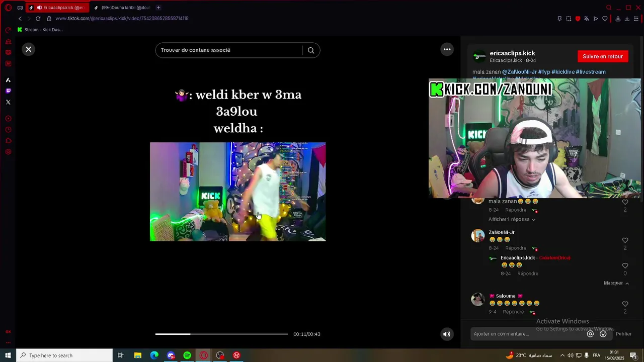The height and width of the screenshot is (362, 644).
Task: Reload the current page
Action: (x=38, y=19)
